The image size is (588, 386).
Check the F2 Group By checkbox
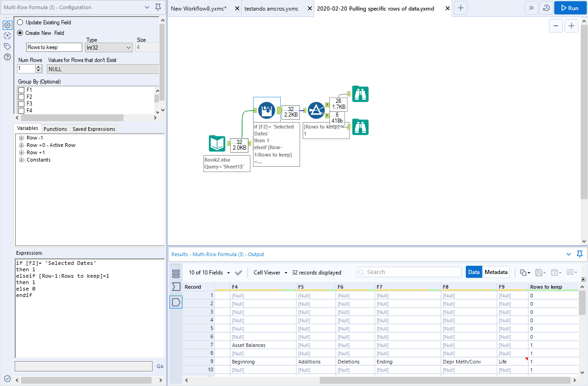[20, 97]
